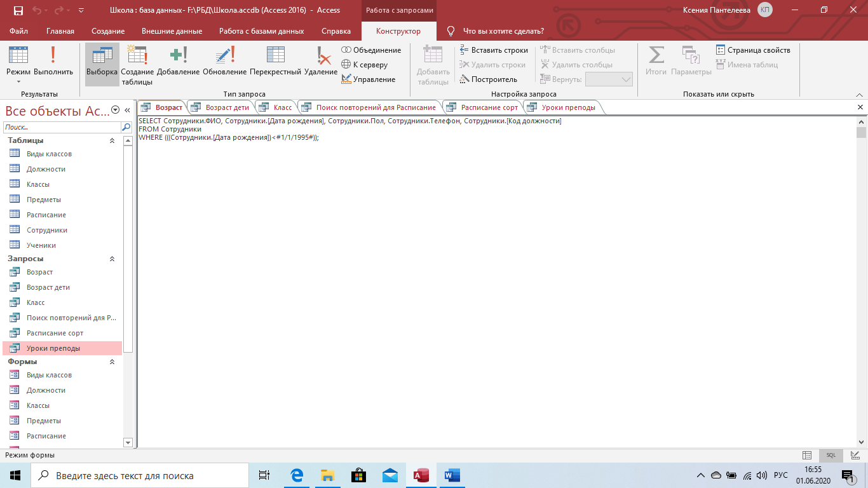Switch to the Создание ribbon tab
Screen dimensions: 868x488
pos(108,31)
